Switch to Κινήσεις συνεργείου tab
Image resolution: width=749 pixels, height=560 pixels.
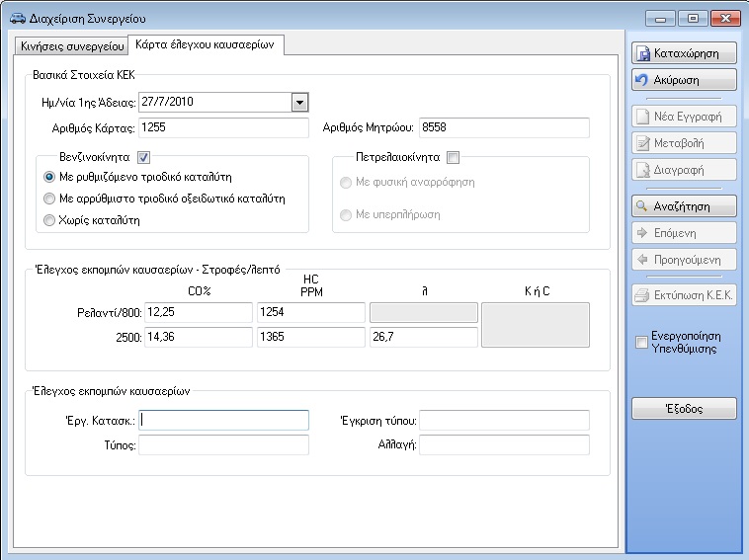[72, 45]
